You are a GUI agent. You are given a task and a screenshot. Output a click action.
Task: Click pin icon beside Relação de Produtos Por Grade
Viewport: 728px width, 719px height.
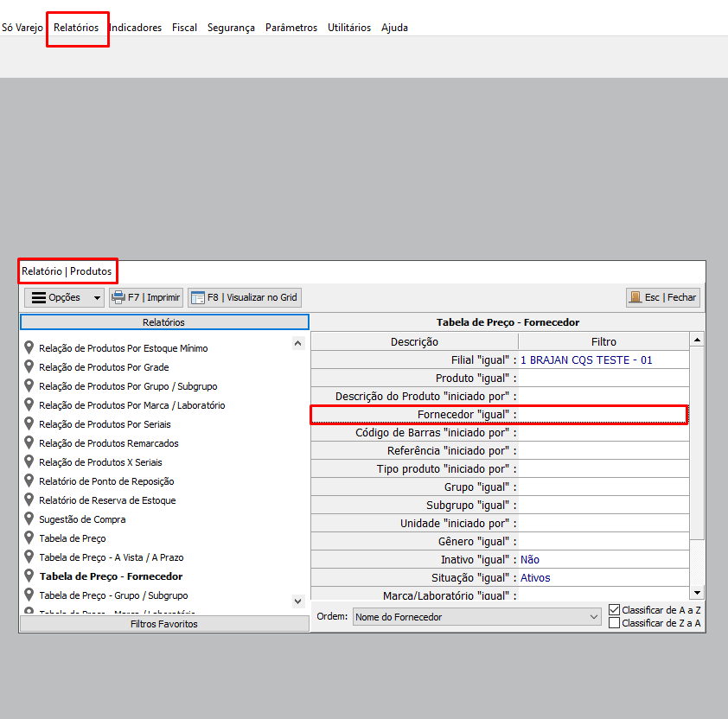(x=29, y=367)
